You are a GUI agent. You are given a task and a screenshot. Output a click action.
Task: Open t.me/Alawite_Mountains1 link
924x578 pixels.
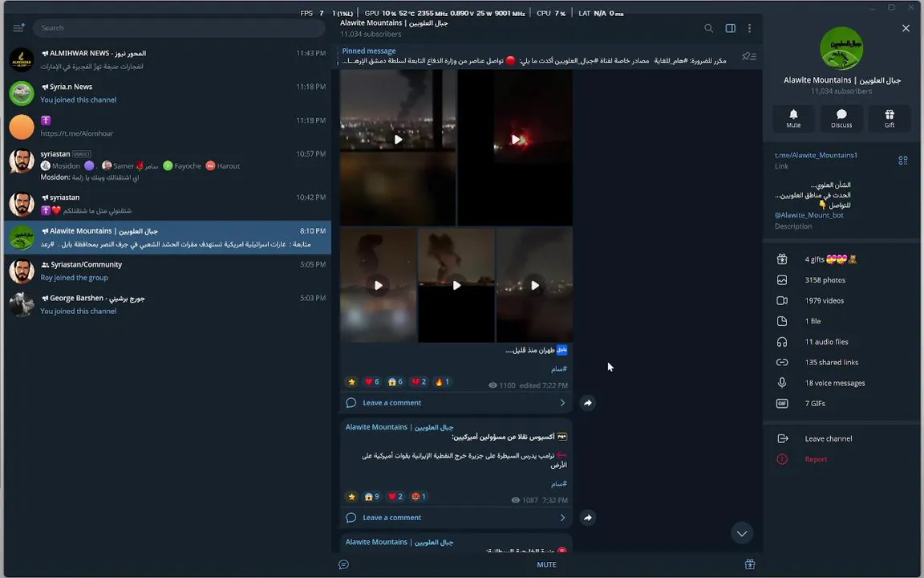pyautogui.click(x=816, y=155)
